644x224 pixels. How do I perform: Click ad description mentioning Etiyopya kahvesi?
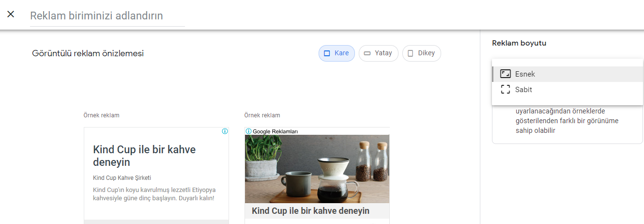[x=154, y=194]
